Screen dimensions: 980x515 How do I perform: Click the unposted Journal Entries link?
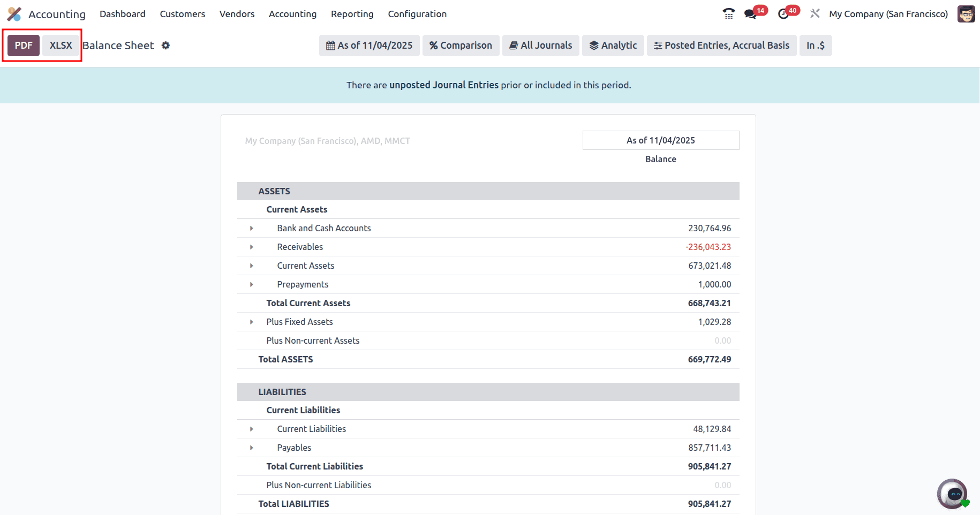tap(443, 85)
